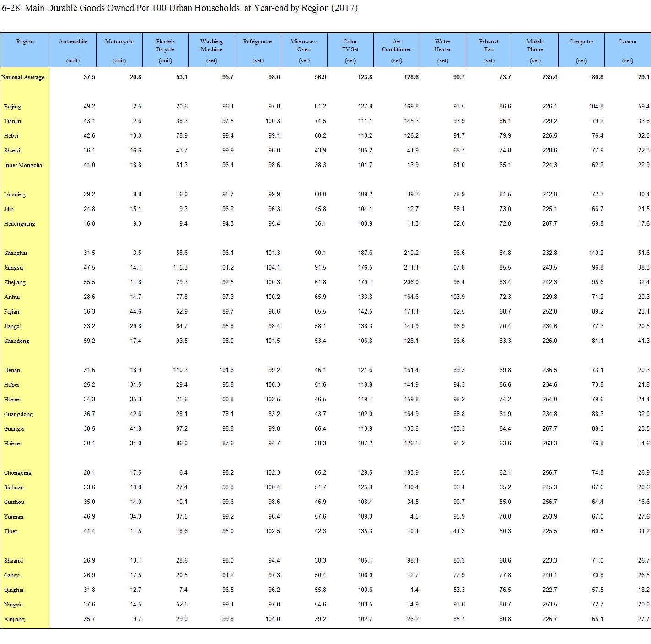This screenshot has width=651, height=644.
Task: Click the Qinghai row label
Action: pyautogui.click(x=14, y=590)
